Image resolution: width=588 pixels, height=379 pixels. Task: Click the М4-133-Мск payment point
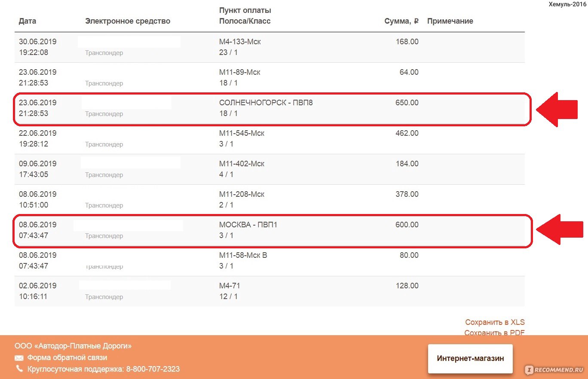click(x=240, y=42)
